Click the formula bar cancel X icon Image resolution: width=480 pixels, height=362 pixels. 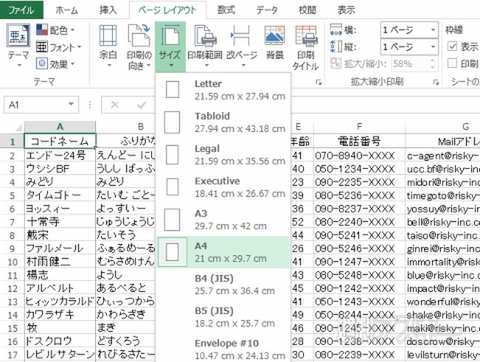tap(115, 105)
